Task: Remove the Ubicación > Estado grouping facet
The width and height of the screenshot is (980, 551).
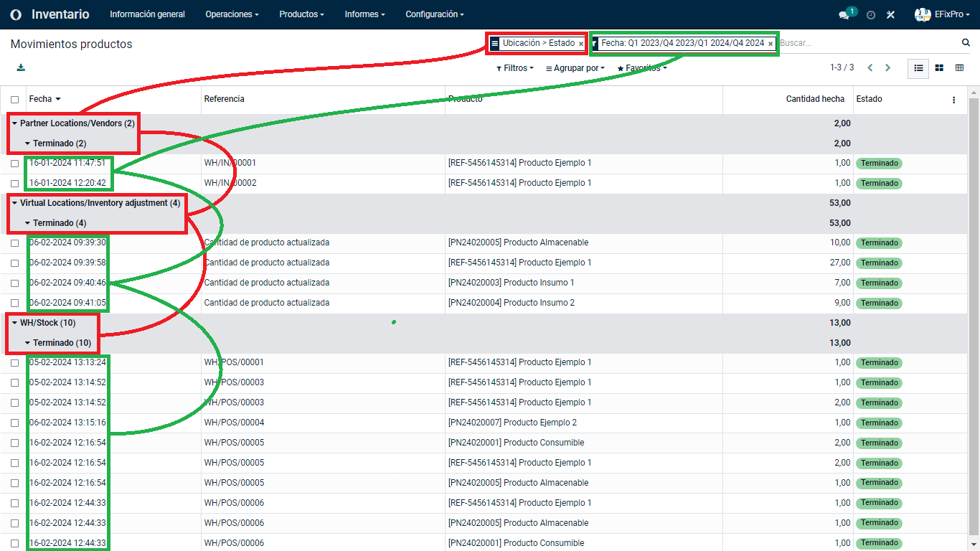Action: tap(581, 44)
